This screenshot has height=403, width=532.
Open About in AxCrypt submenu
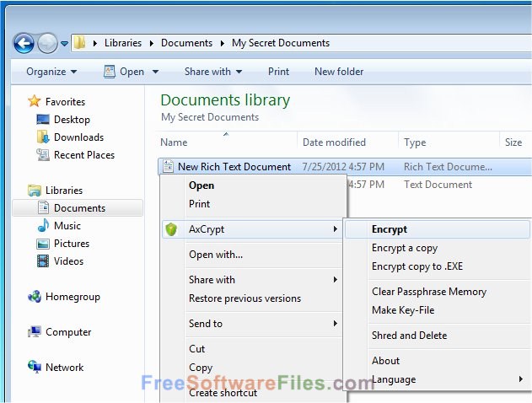pyautogui.click(x=385, y=361)
